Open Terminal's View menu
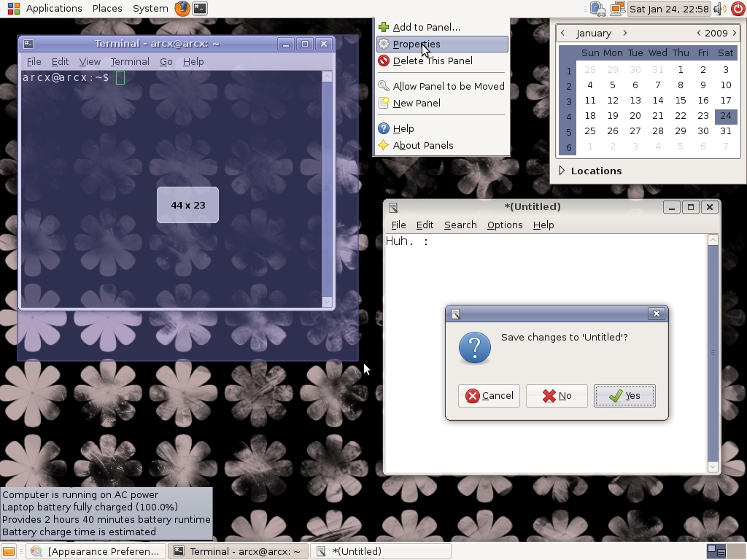The width and height of the screenshot is (747, 560). [90, 62]
